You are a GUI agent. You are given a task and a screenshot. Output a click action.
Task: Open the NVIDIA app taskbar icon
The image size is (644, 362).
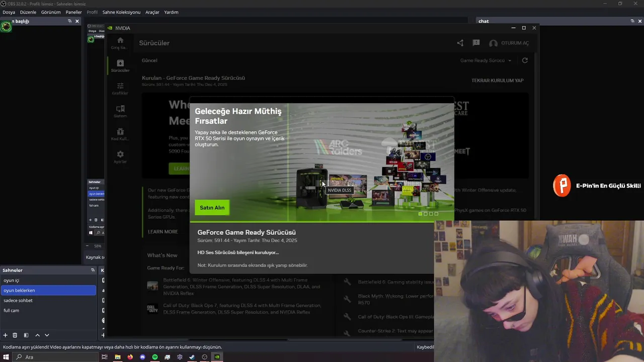tap(217, 357)
